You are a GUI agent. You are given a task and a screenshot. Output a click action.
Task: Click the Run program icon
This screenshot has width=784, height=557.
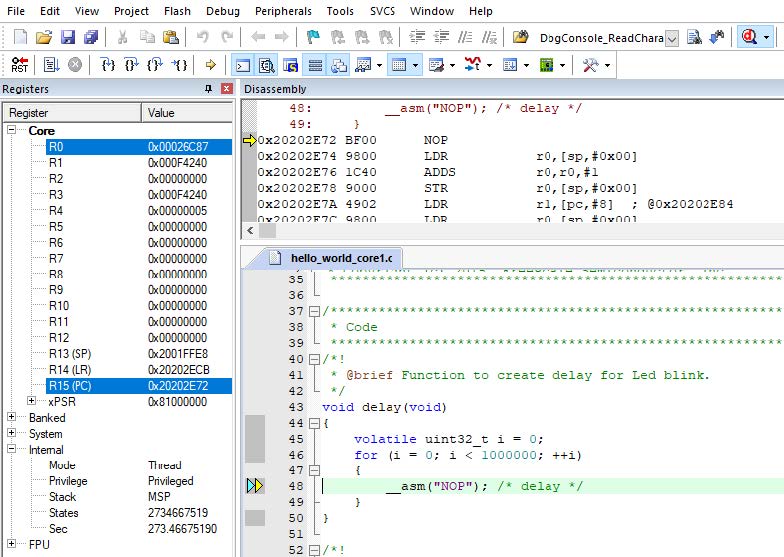[51, 65]
